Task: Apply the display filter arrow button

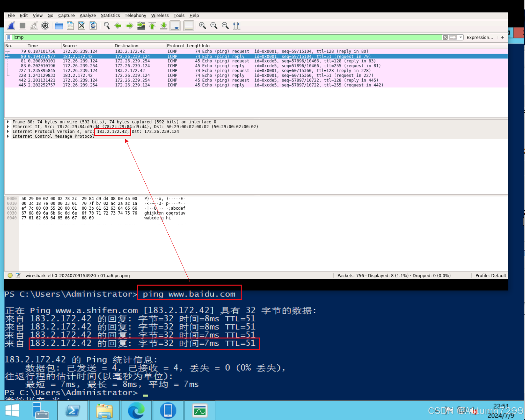Action: pyautogui.click(x=453, y=37)
